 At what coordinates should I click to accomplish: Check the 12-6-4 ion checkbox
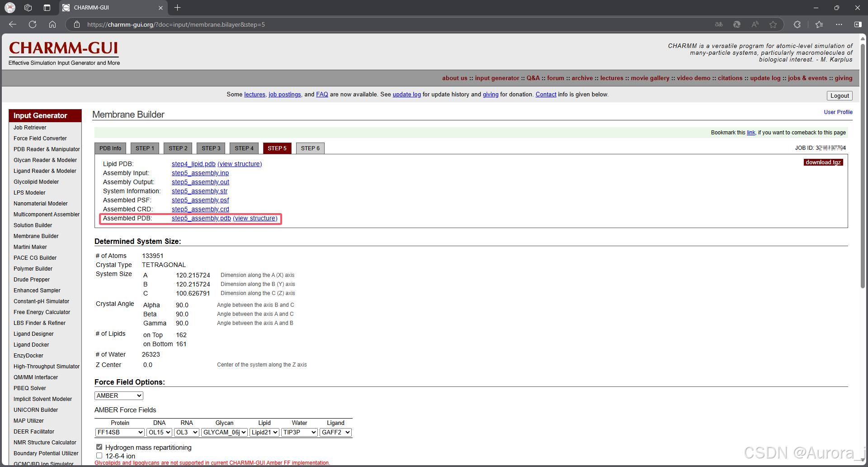(x=99, y=456)
